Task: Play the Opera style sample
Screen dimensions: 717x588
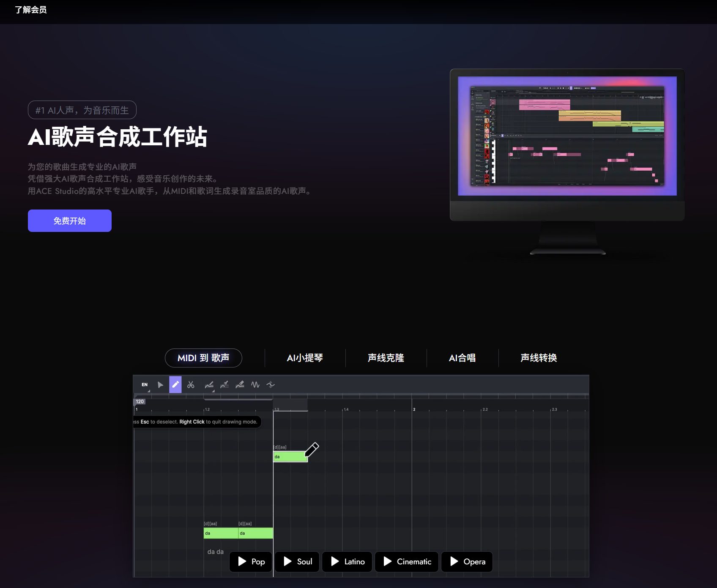Action: (x=467, y=562)
